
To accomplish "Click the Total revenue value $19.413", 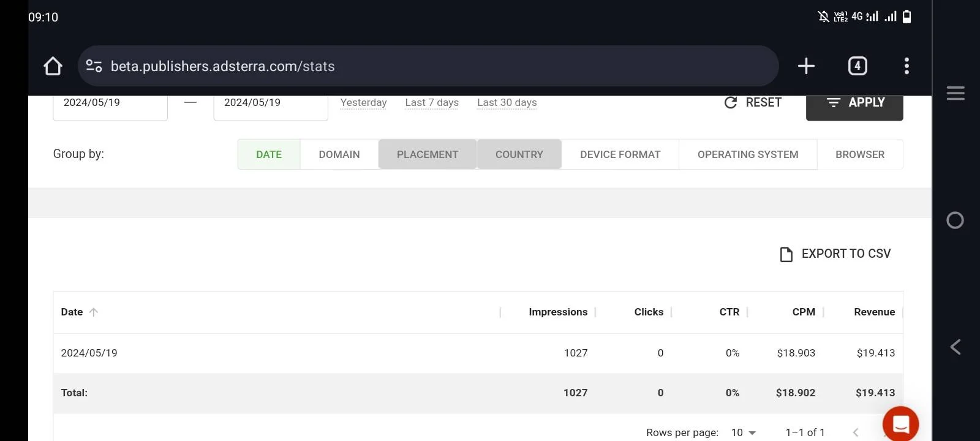I will click(875, 393).
